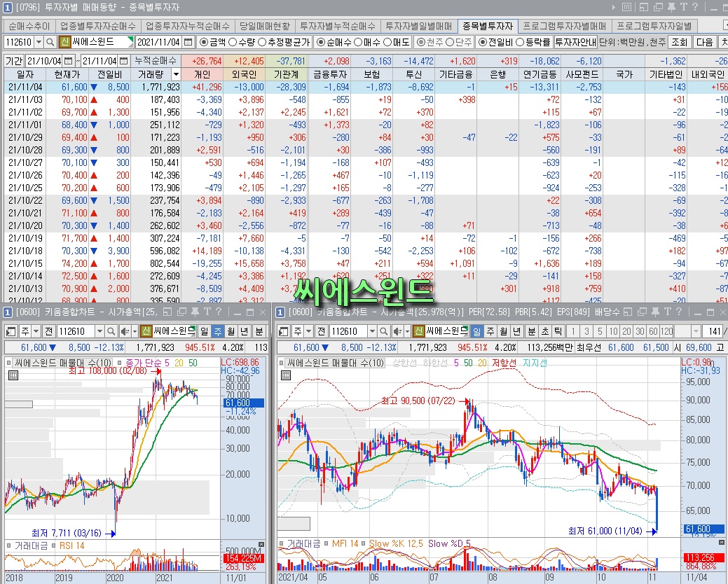This screenshot has width=728, height=584.
Task: Open the interval dropdown after 120 in right chart
Action: (x=696, y=331)
